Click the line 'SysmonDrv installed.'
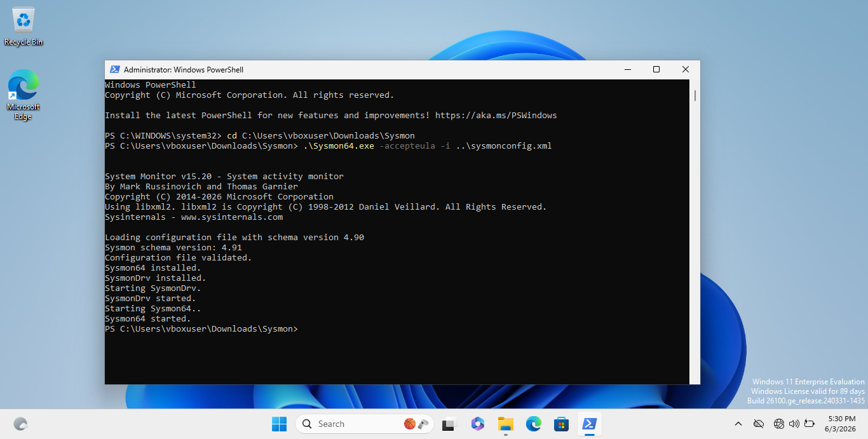 click(156, 278)
